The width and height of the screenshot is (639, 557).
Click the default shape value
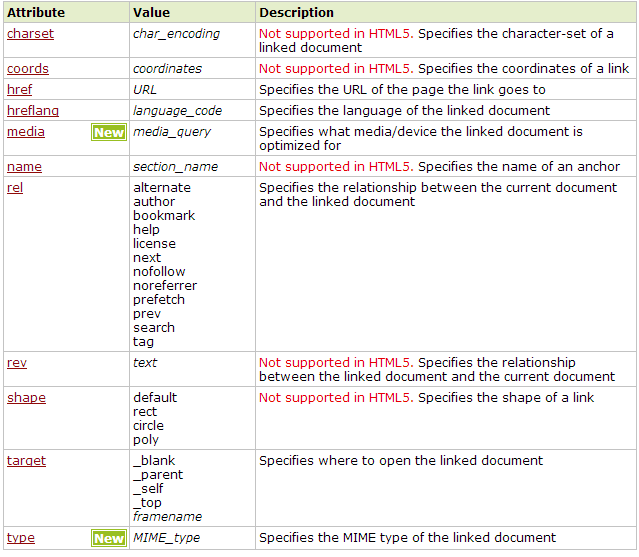pos(155,398)
